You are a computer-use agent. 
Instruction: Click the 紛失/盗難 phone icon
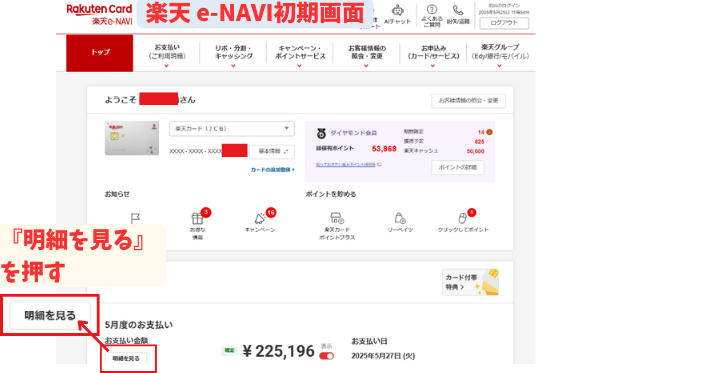point(458,10)
